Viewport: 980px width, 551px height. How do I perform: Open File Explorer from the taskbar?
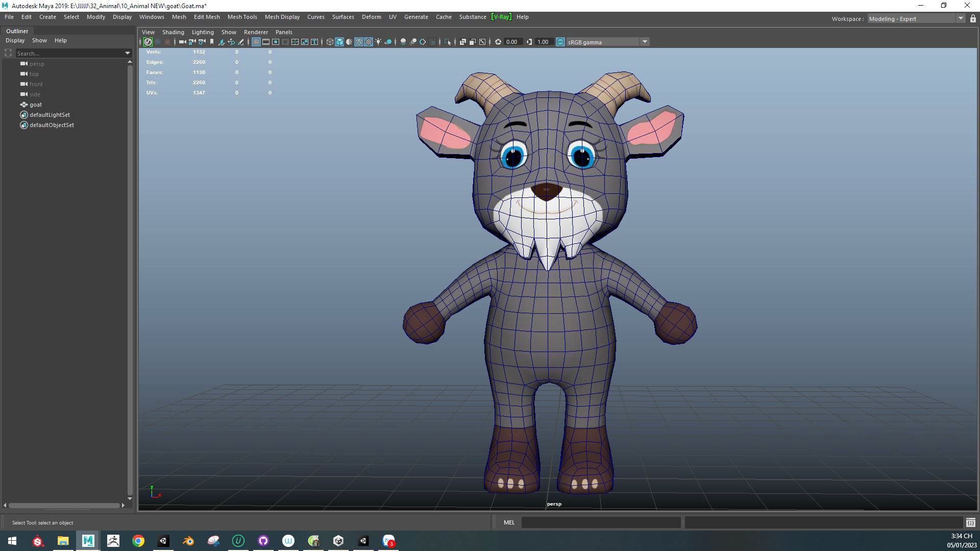point(63,541)
